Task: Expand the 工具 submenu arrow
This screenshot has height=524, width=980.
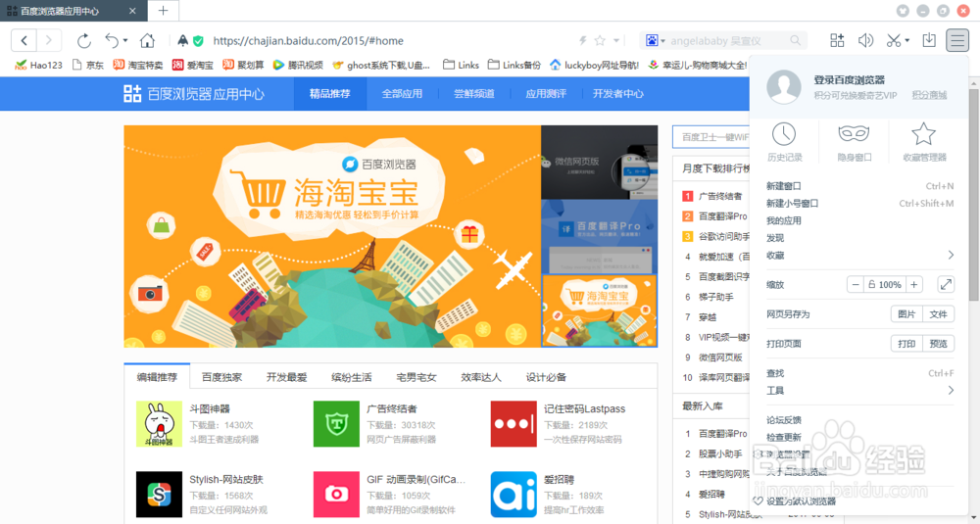Action: point(951,391)
